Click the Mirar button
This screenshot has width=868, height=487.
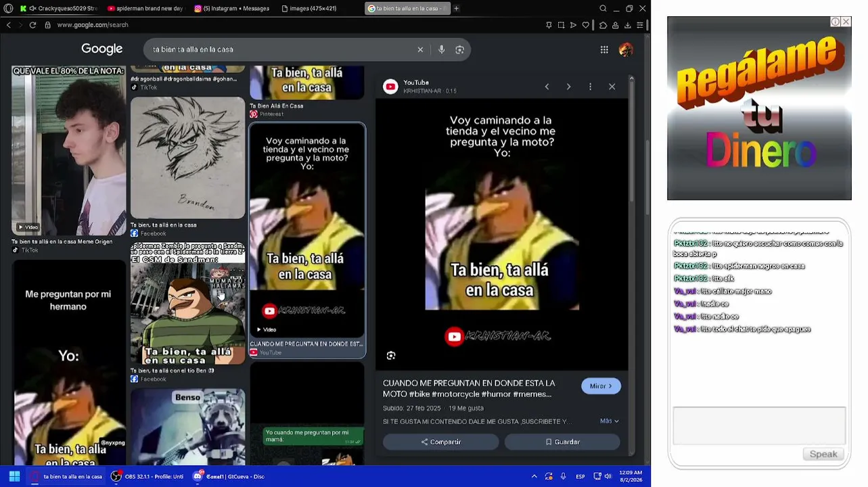601,386
